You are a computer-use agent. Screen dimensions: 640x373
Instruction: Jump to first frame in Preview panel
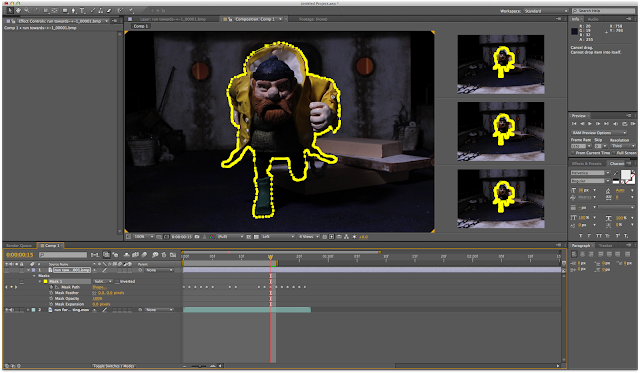574,124
